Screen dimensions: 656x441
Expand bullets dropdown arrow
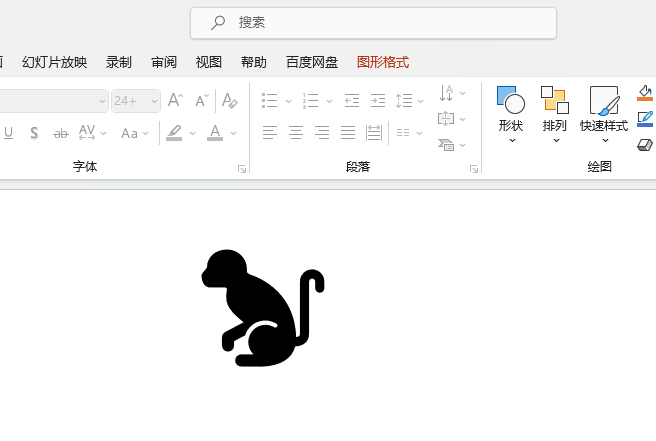pyautogui.click(x=288, y=101)
